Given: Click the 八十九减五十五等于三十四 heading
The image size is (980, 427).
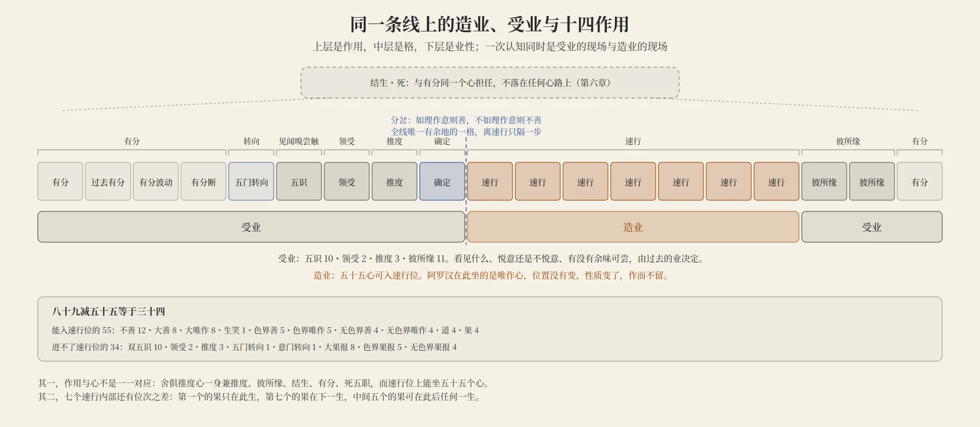Looking at the screenshot, I should click(108, 311).
